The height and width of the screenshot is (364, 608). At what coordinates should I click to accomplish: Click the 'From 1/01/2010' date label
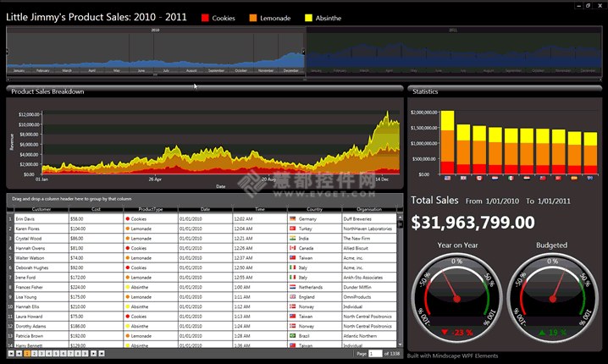pyautogui.click(x=492, y=201)
